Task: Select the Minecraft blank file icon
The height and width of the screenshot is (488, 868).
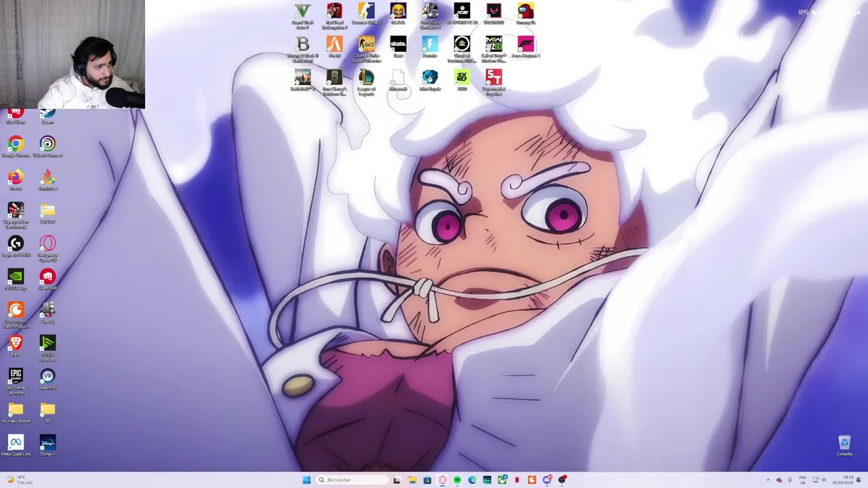Action: click(x=398, y=81)
